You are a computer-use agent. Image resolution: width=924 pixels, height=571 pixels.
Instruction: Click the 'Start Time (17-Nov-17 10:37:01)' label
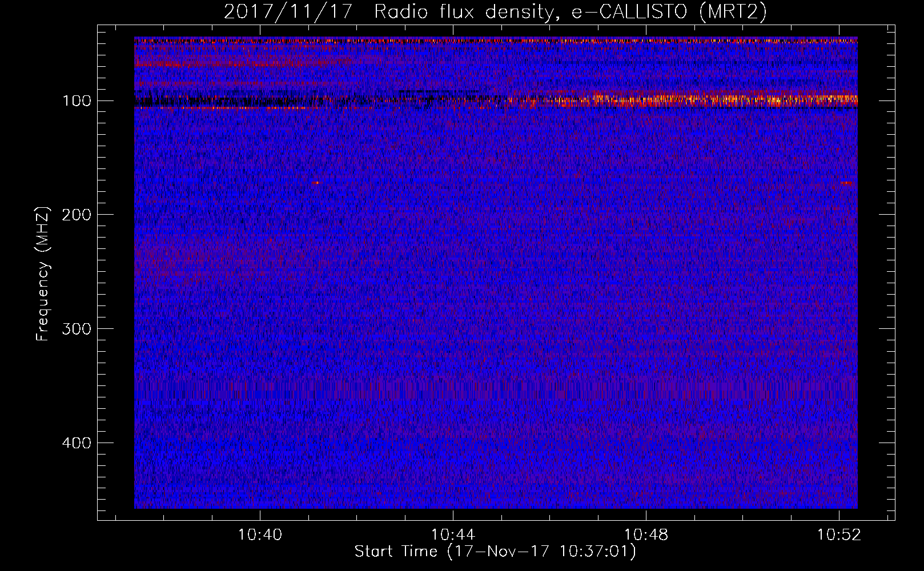pos(495,552)
